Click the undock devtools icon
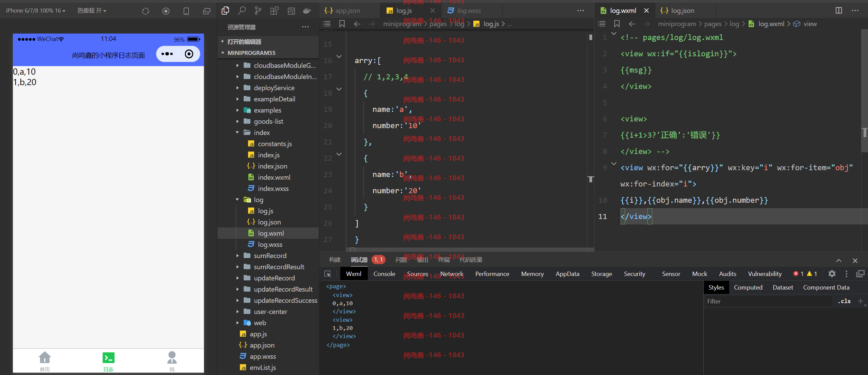 [x=860, y=274]
